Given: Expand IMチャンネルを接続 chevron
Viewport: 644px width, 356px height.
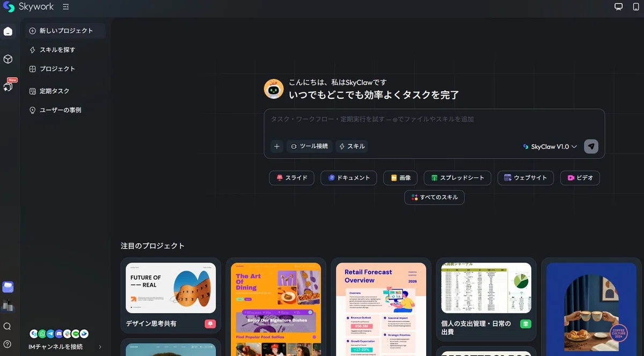Looking at the screenshot, I should pos(100,347).
